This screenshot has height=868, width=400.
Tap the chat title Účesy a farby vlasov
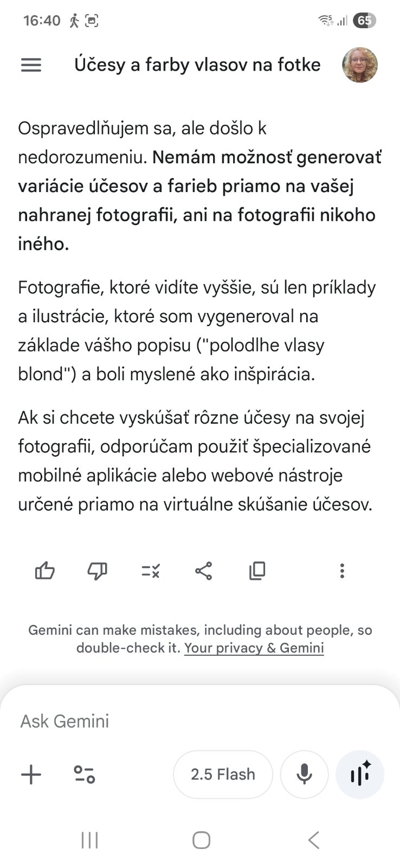[197, 65]
